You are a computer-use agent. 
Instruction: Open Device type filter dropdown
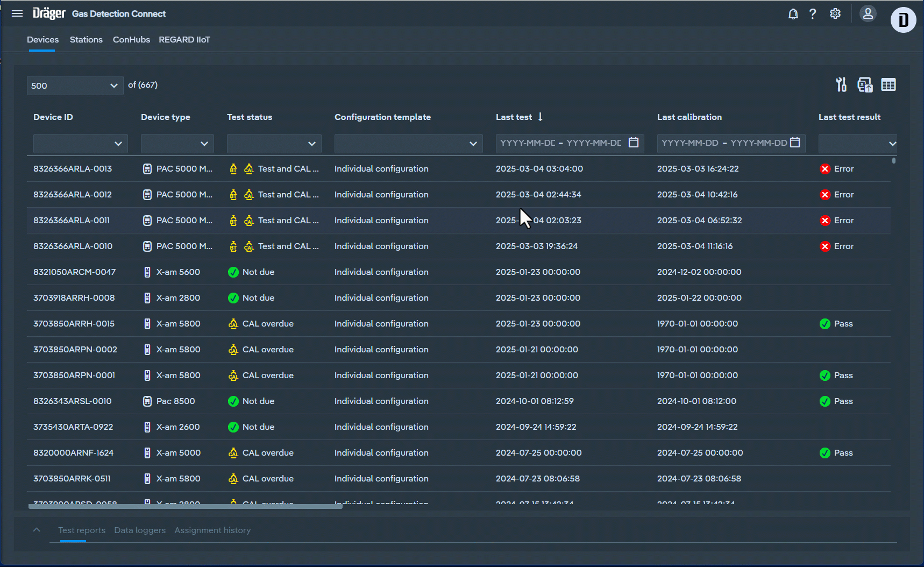[x=177, y=144]
